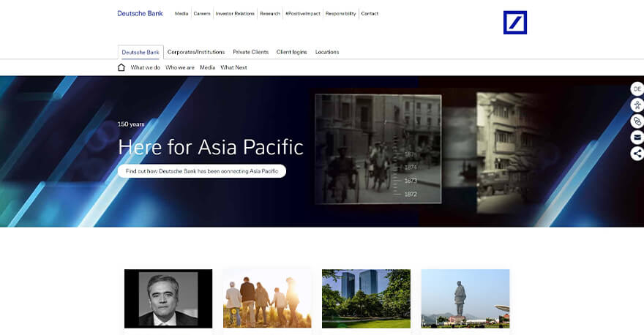Open the Investor Relations link
The width and height of the screenshot is (644, 335).
tap(235, 13)
